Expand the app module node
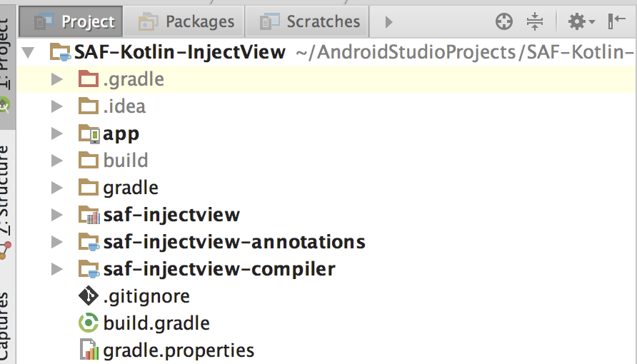Image resolution: width=637 pixels, height=364 pixels. point(57,133)
